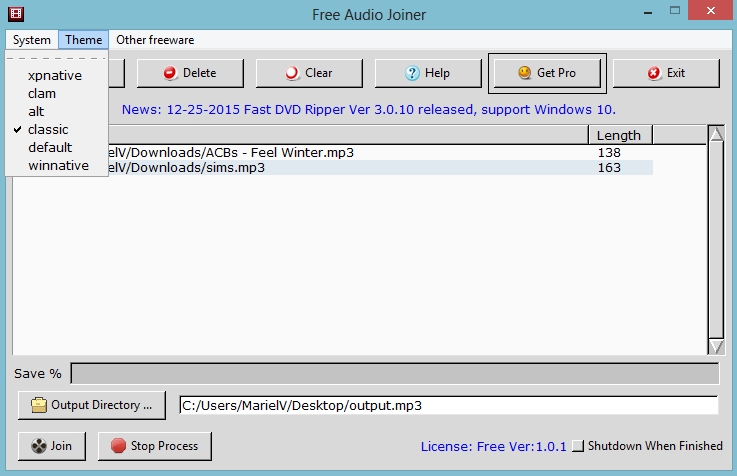The height and width of the screenshot is (476, 737).
Task: Select the ACBs - Feel Winter.mp3 row
Action: tap(333, 153)
